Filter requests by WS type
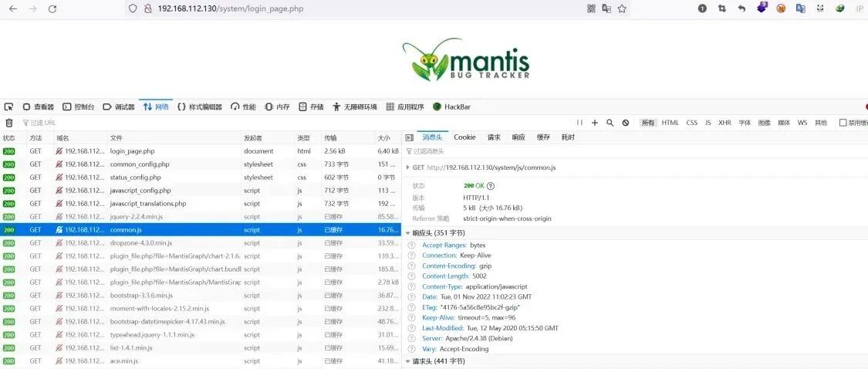This screenshot has width=868, height=369. (x=802, y=123)
